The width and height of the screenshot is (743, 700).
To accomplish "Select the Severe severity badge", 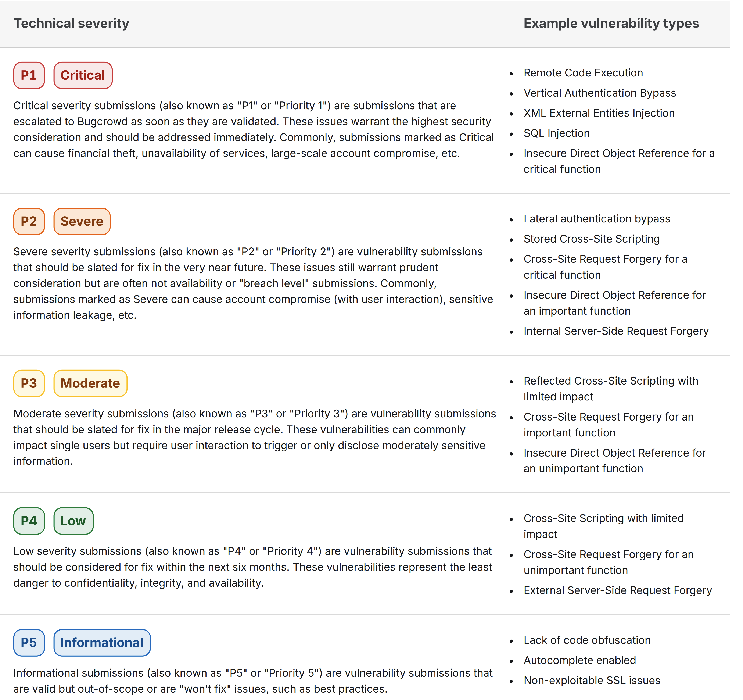I will (x=82, y=222).
